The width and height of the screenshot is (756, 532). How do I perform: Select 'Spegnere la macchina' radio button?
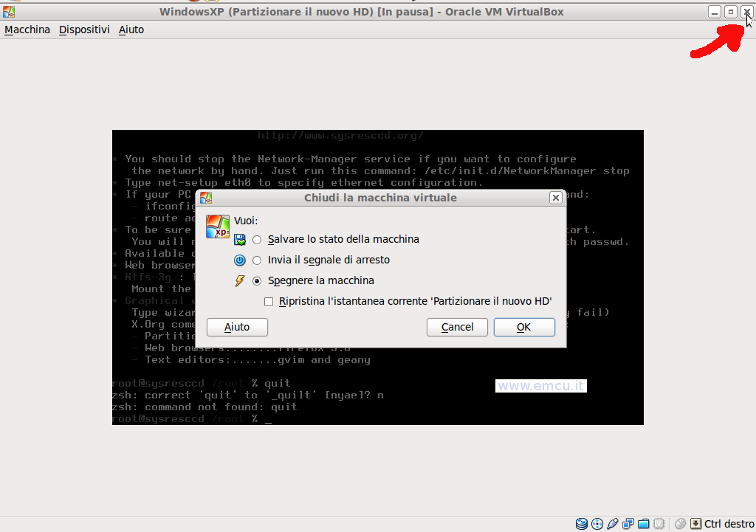[257, 281]
